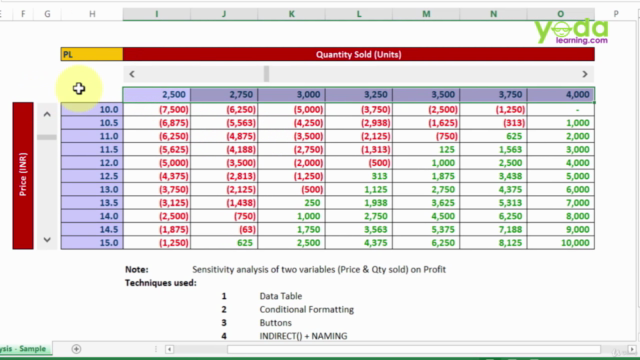
Task: Click the Techniques used: label
Action: pos(160,283)
